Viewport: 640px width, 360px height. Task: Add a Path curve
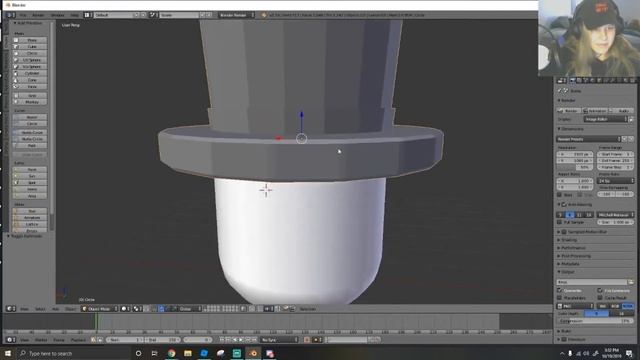(29, 145)
